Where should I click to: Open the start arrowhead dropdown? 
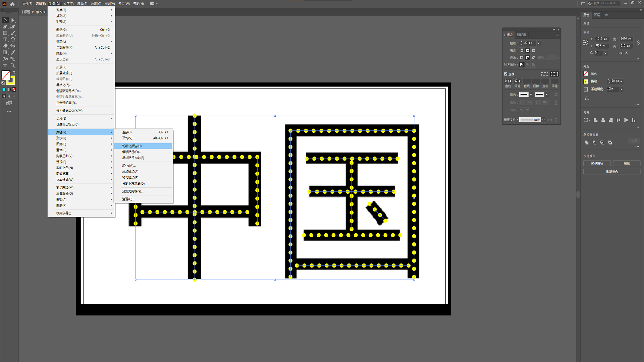tap(531, 95)
